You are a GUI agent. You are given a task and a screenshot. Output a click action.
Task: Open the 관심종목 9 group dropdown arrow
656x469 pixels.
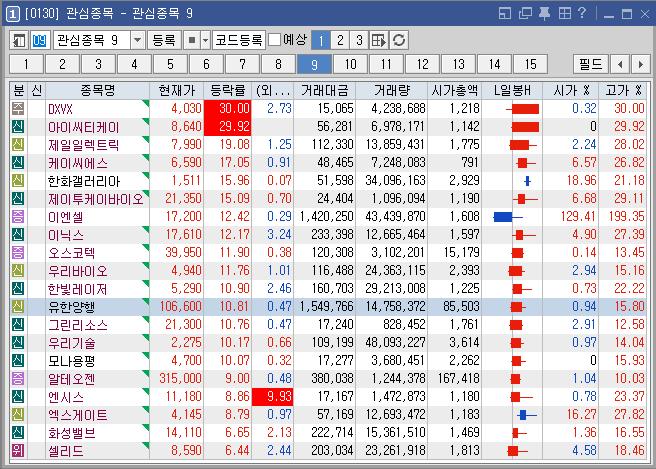coord(137,41)
